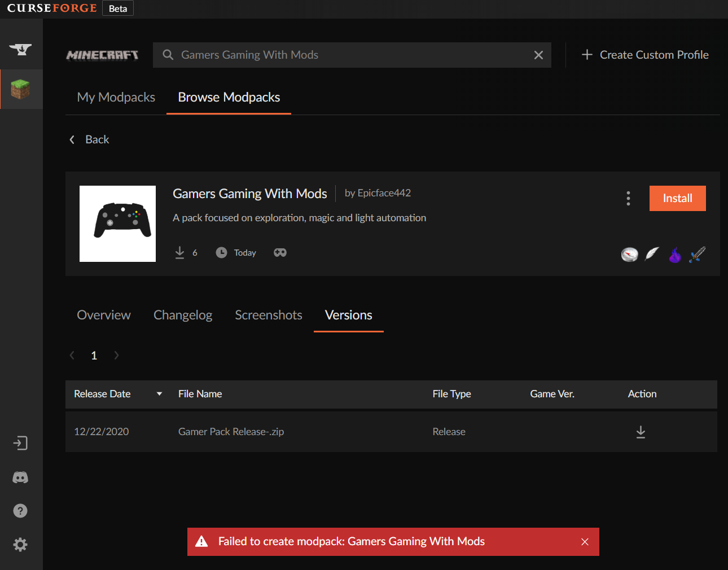Sort by Release Date dropdown arrow

pyautogui.click(x=159, y=394)
